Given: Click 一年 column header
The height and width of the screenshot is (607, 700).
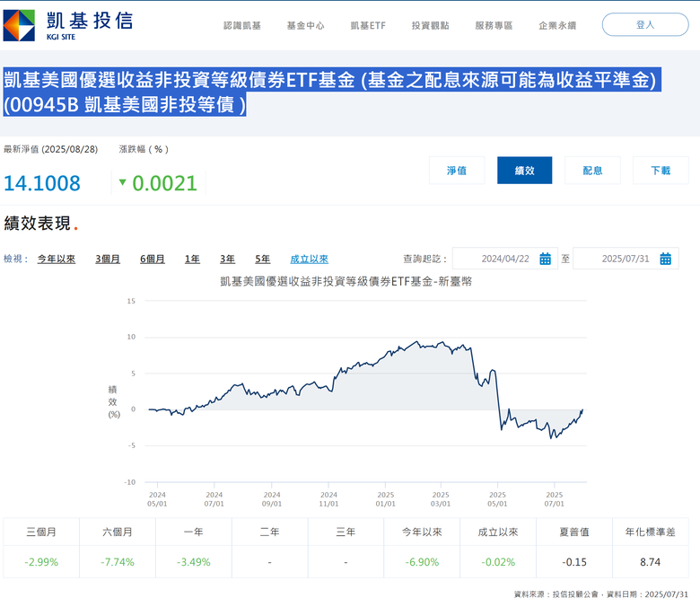Looking at the screenshot, I should click(x=193, y=532).
